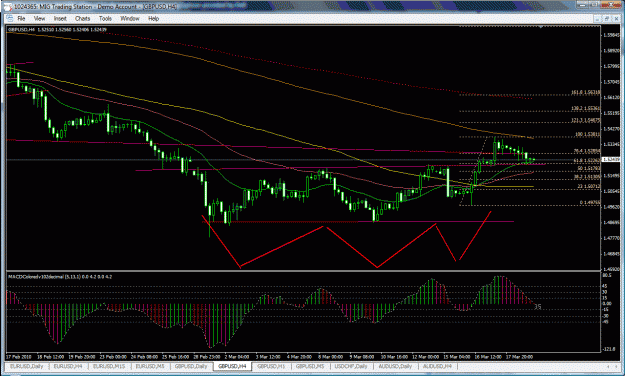Open the Charts menu
Image resolution: width=625 pixels, height=376 pixels.
pyautogui.click(x=83, y=18)
